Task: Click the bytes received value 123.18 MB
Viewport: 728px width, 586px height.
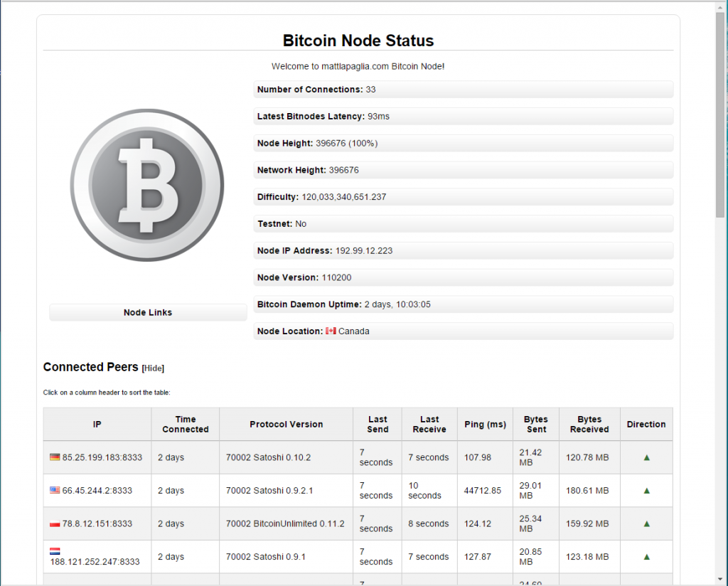Action: [x=587, y=557]
